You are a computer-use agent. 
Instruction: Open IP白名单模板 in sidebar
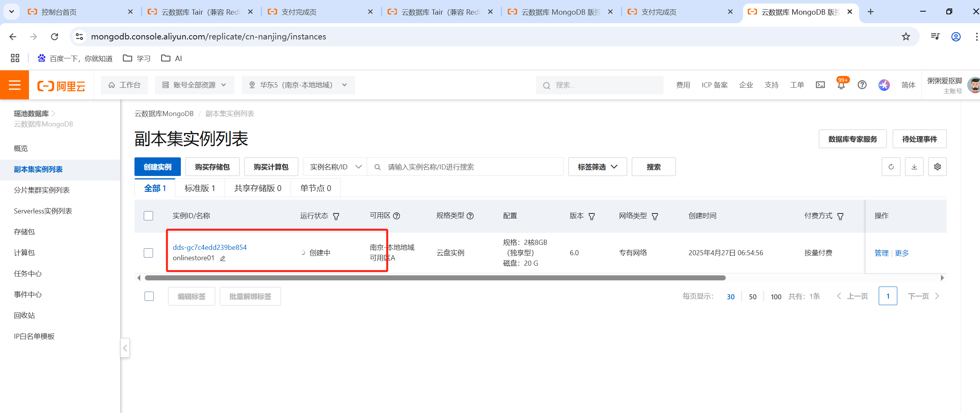pos(34,336)
